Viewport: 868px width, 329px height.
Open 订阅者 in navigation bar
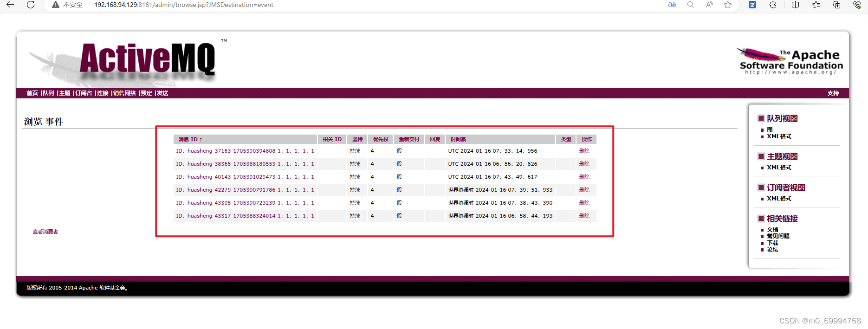[x=84, y=93]
